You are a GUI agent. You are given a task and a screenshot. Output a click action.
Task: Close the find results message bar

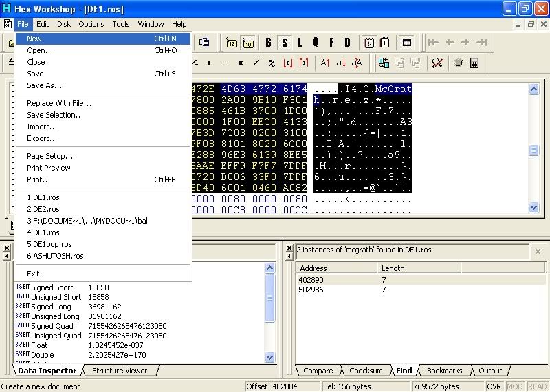pos(538,251)
